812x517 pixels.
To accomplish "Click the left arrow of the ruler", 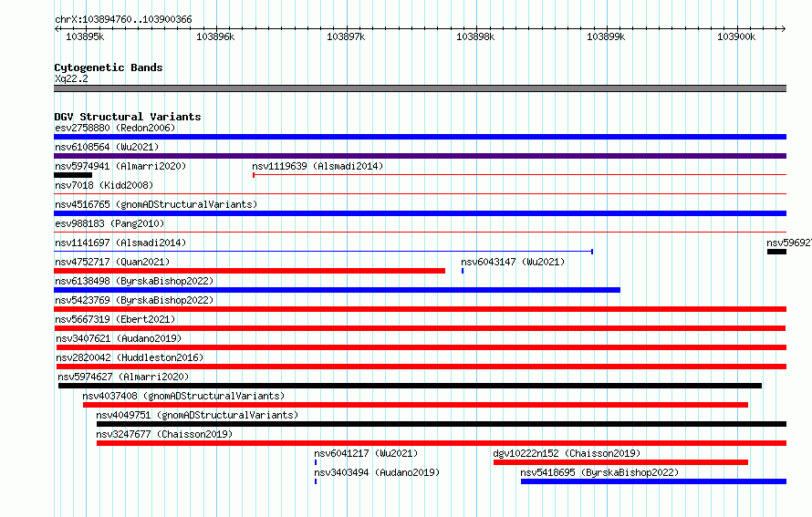I will click(57, 28).
